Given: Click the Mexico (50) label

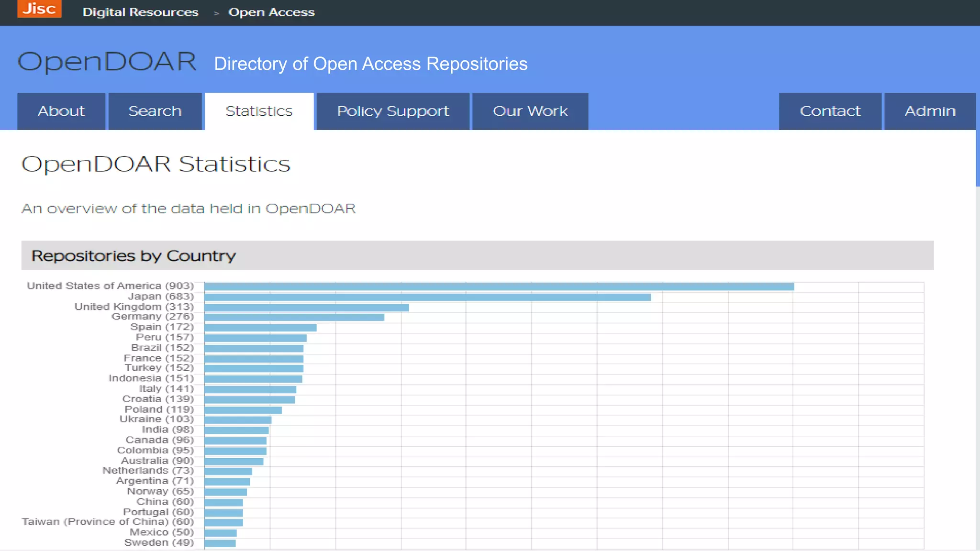Looking at the screenshot, I should 162,532.
